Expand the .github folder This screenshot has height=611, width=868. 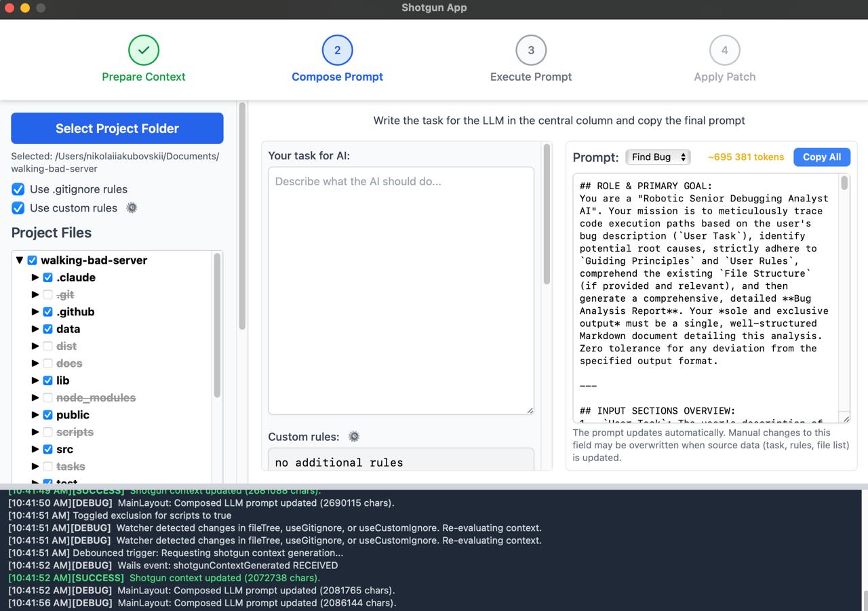click(35, 312)
